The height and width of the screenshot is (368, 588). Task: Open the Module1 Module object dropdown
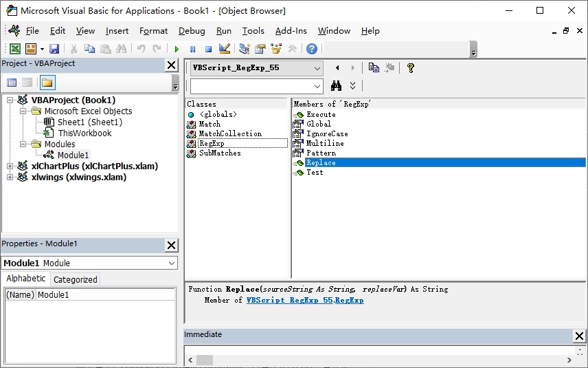click(171, 263)
